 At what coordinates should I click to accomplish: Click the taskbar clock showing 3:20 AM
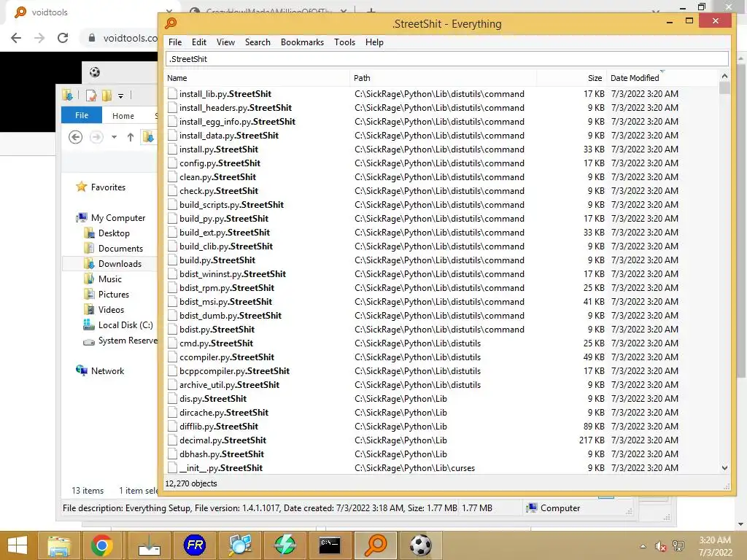pos(715,546)
